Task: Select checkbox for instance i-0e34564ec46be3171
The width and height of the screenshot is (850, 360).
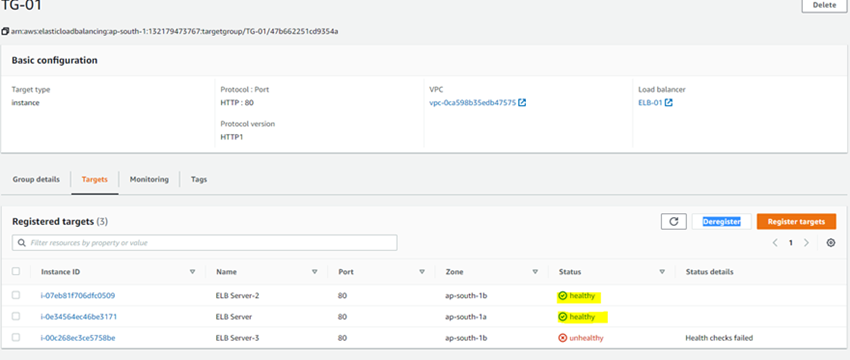Action: tap(16, 316)
